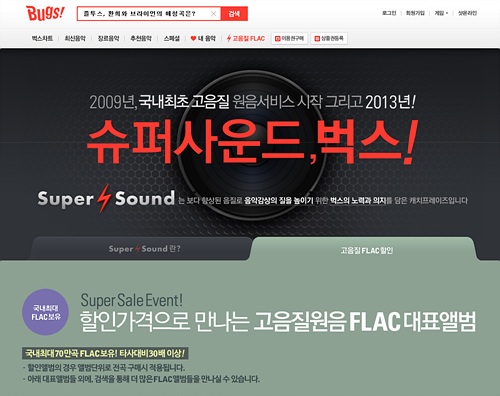Go to the 최신음악 menu
Screen dimensions: 500x396
tap(75, 39)
